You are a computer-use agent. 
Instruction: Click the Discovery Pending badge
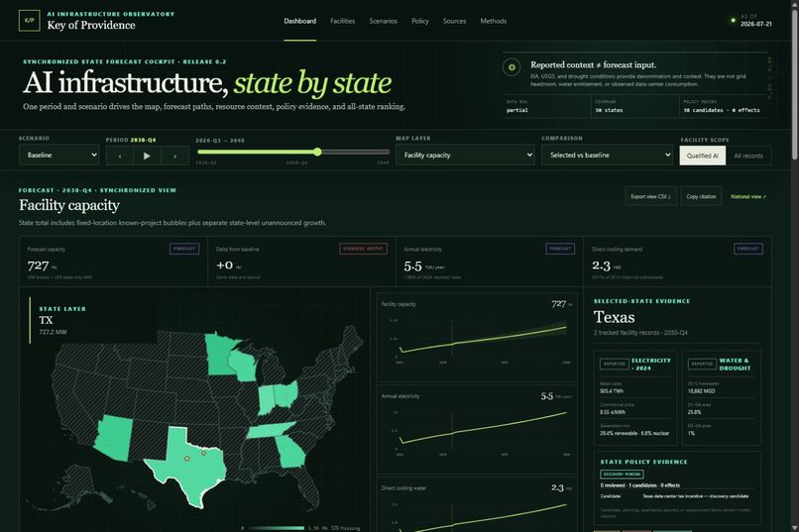622,474
